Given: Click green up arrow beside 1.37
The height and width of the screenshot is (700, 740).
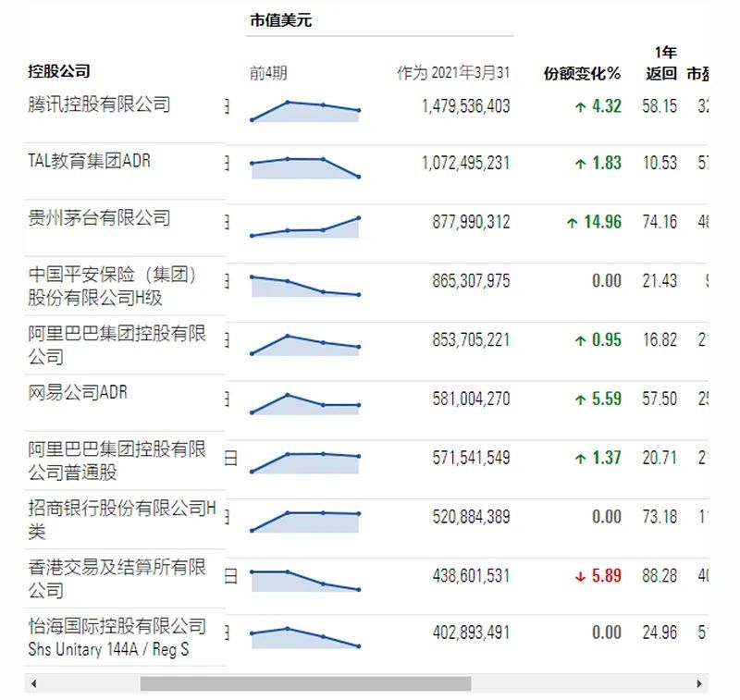Looking at the screenshot, I should coord(581,459).
